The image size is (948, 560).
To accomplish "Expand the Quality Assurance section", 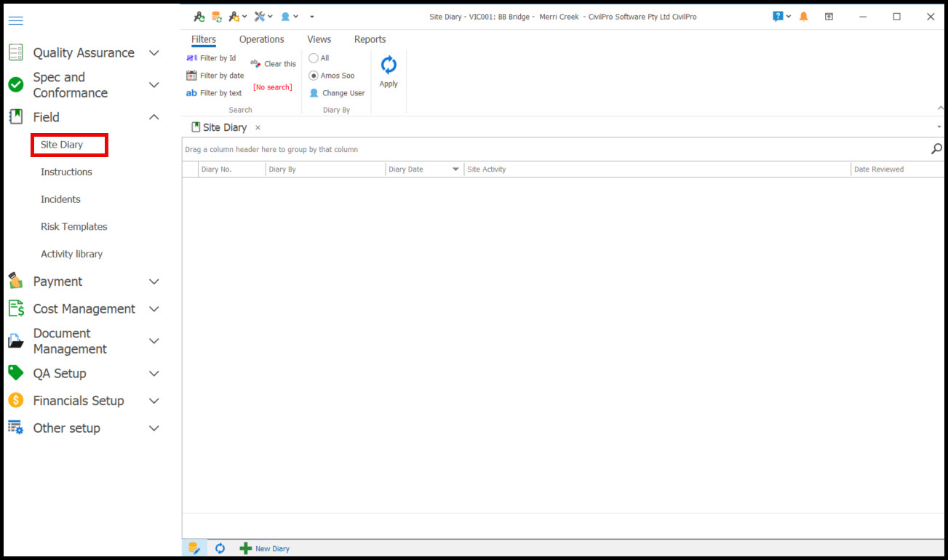I will pyautogui.click(x=154, y=53).
